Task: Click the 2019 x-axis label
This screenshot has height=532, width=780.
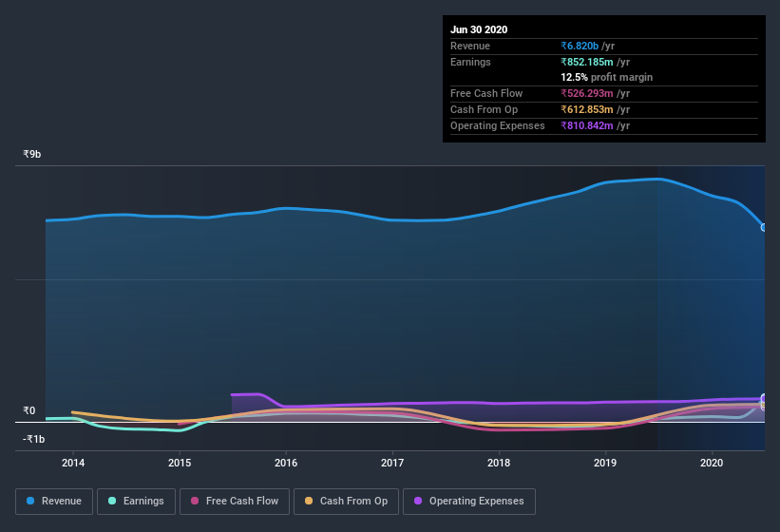Action: click(605, 463)
